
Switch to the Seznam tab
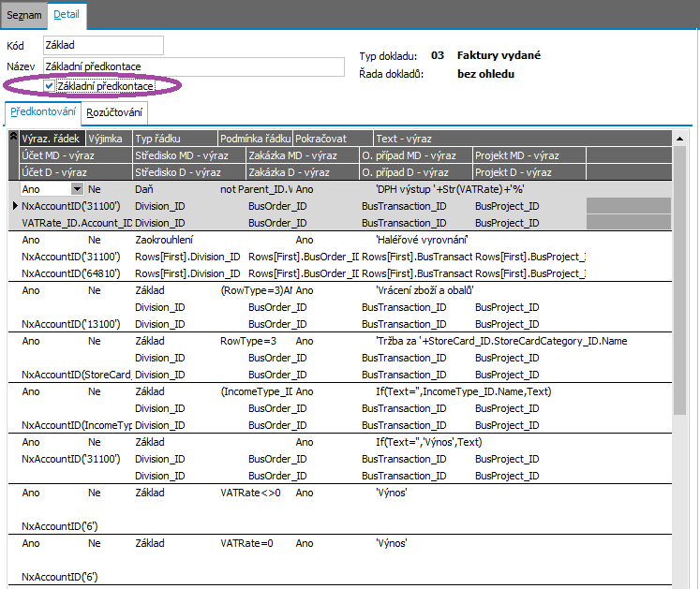[x=23, y=15]
